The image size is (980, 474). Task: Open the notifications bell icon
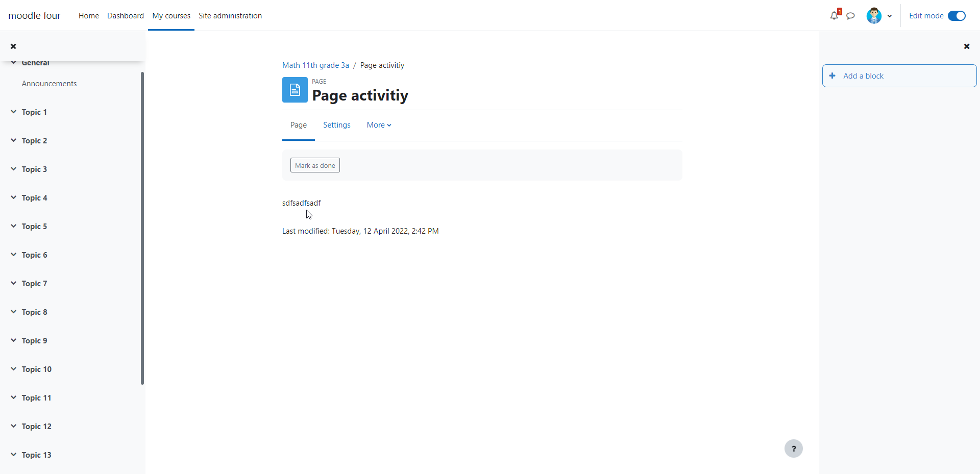[834, 16]
